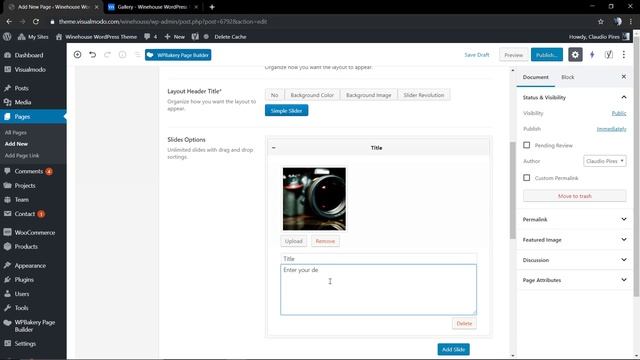Switch to the Document tab

[536, 77]
